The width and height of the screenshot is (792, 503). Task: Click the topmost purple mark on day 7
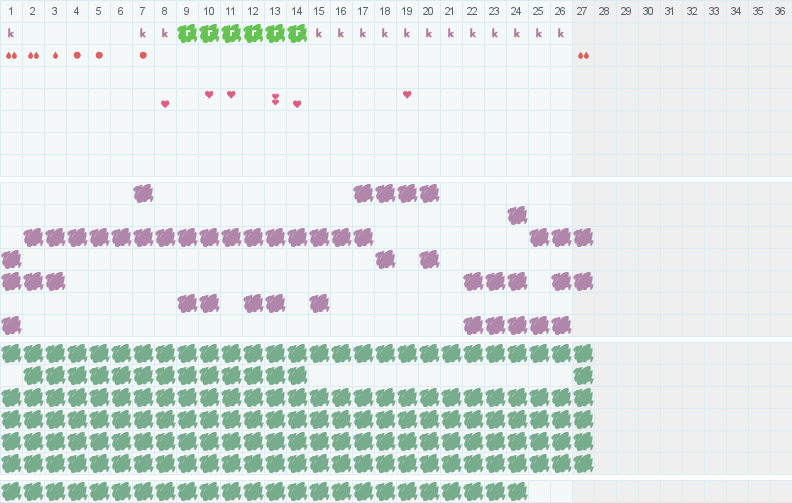143,193
